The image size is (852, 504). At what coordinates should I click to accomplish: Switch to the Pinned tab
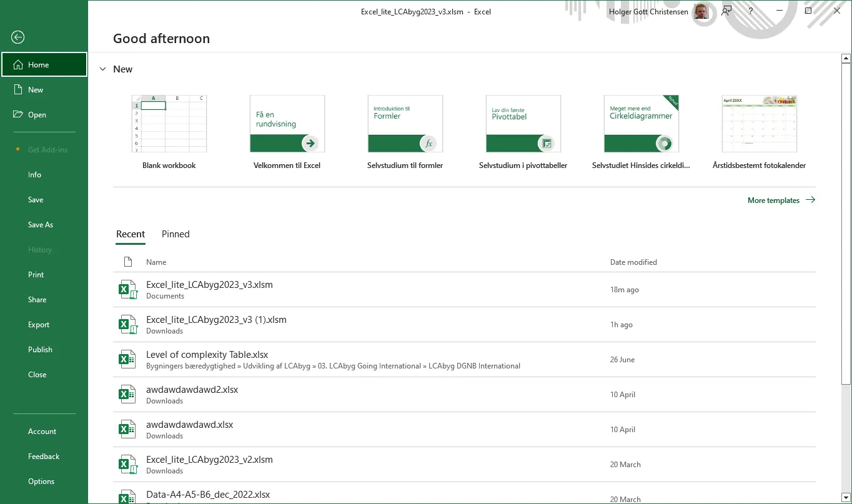point(176,234)
